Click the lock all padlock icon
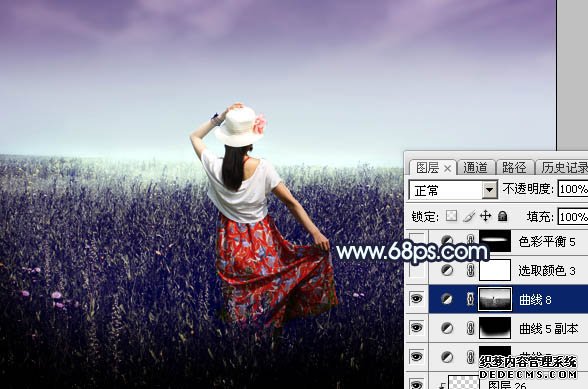This screenshot has width=588, height=389. tap(502, 216)
